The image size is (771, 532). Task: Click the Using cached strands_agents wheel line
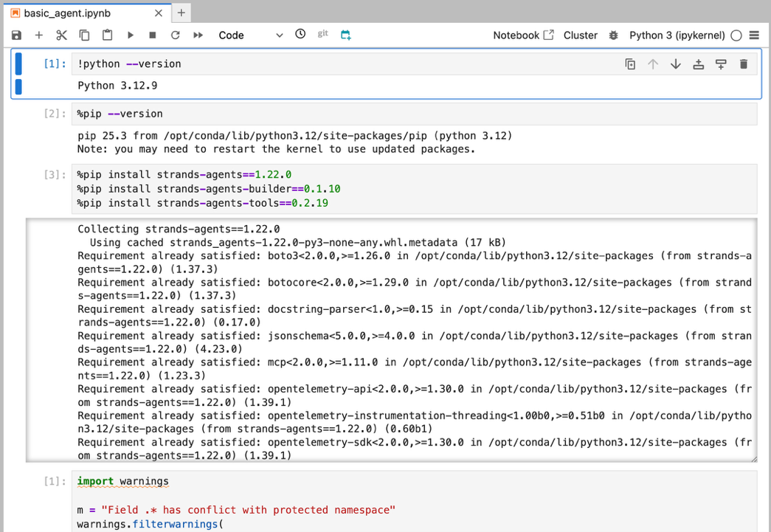tap(297, 243)
